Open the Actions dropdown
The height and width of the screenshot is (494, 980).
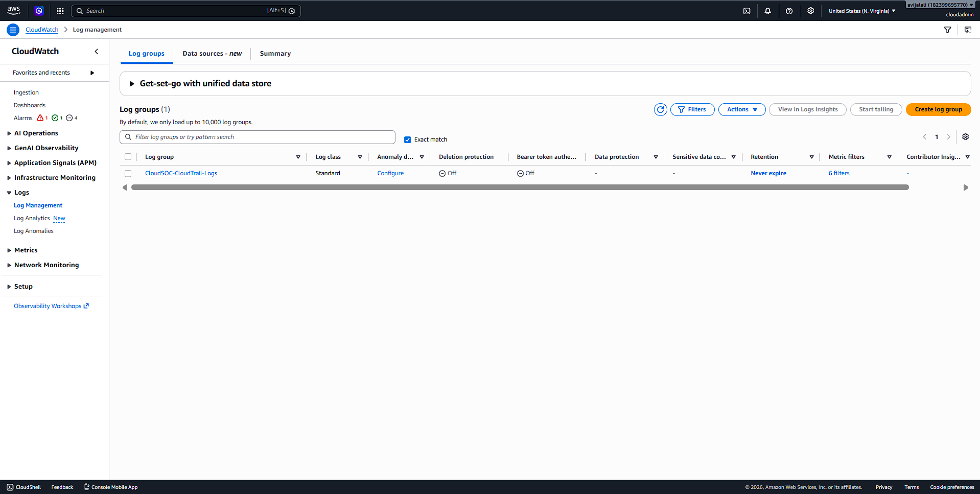coord(742,109)
